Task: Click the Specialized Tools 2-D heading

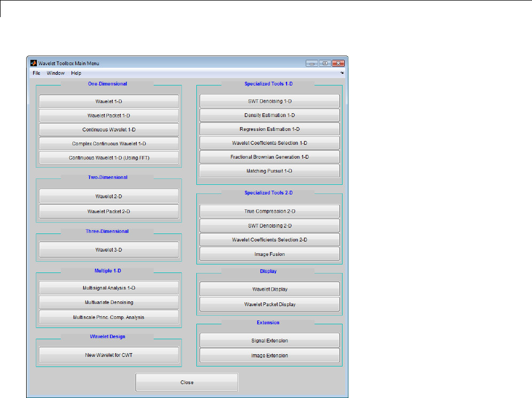Action: click(x=268, y=192)
